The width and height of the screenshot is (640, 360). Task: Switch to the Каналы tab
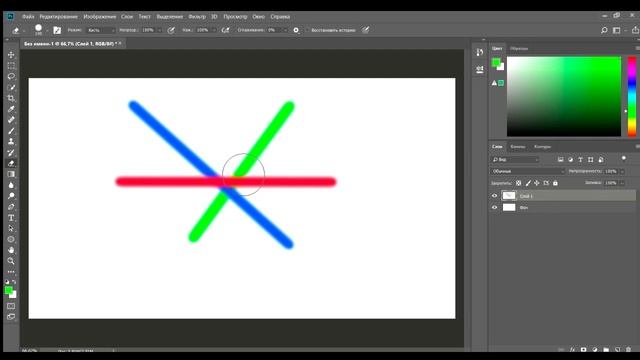518,147
